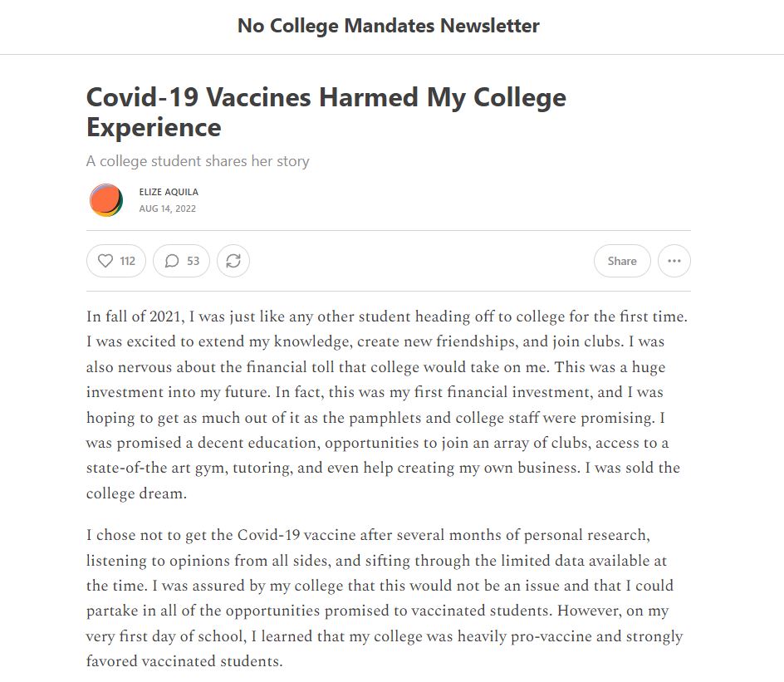Image resolution: width=784 pixels, height=682 pixels.
Task: Restack the post with the circular arrows icon
Action: pos(233,261)
